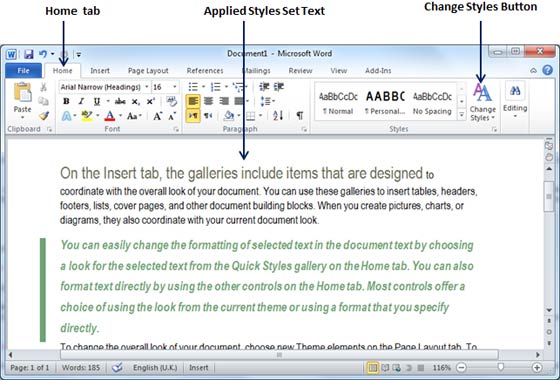This screenshot has width=560, height=380.
Task: Open the Editing group dropdown
Action: coord(515,101)
